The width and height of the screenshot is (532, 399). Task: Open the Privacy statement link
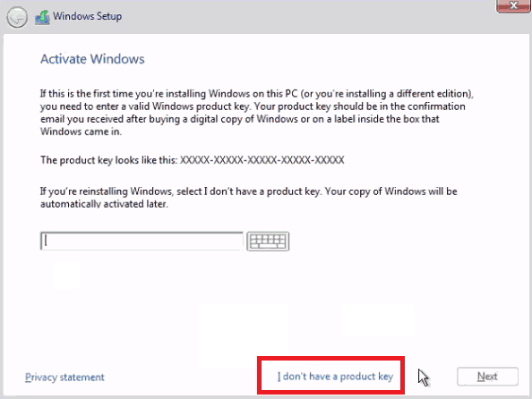[x=64, y=377]
